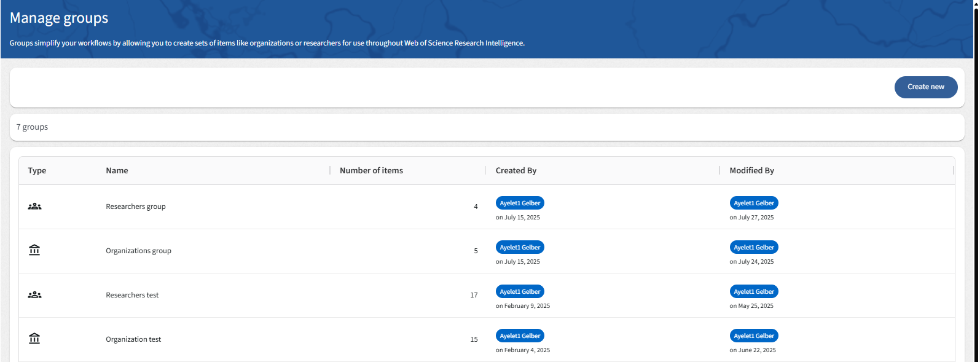The height and width of the screenshot is (362, 980).
Task: Sort by the Name column header
Action: point(117,171)
